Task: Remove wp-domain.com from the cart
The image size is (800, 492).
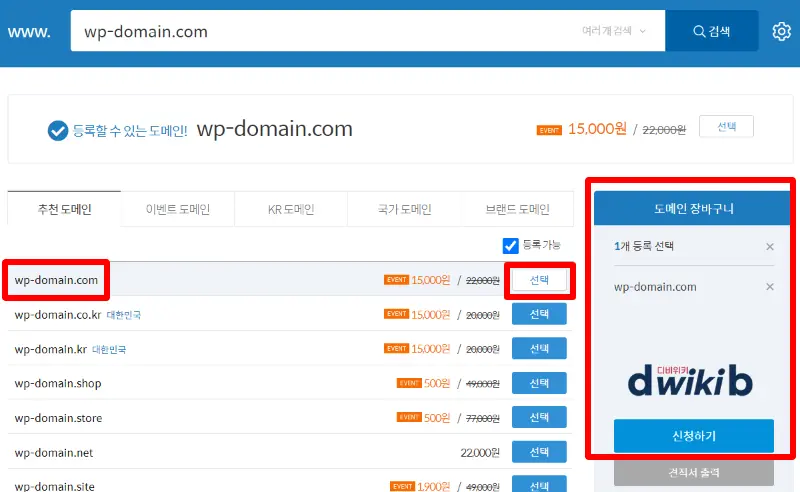Action: 770,287
